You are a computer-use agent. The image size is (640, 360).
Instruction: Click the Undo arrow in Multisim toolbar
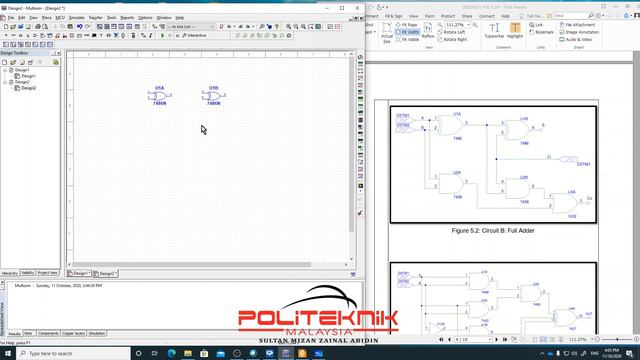[x=80, y=27]
